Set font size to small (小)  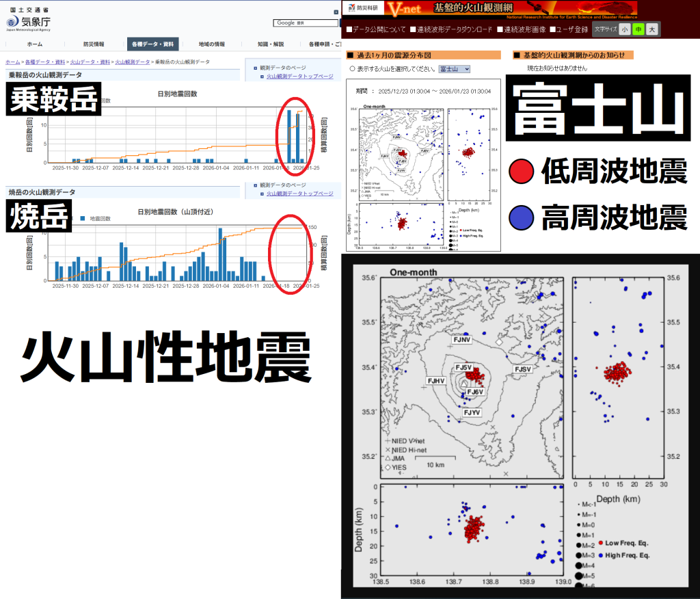(625, 29)
